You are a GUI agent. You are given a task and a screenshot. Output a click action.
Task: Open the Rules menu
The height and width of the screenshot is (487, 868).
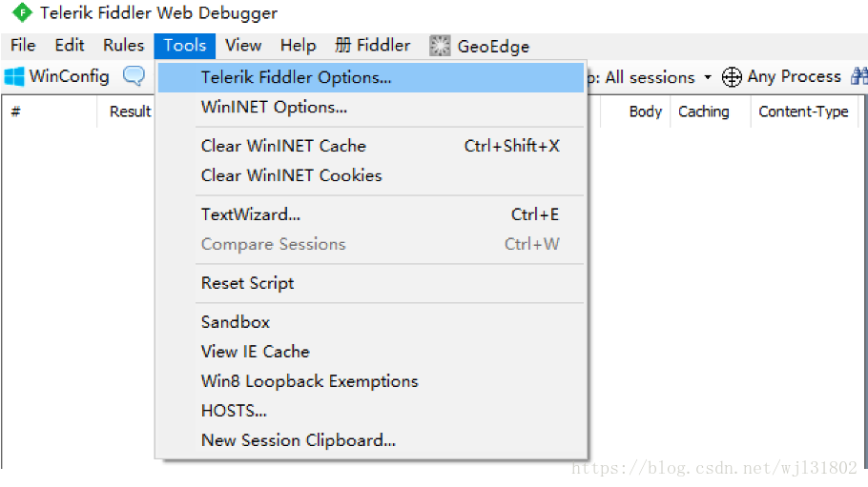pyautogui.click(x=123, y=46)
